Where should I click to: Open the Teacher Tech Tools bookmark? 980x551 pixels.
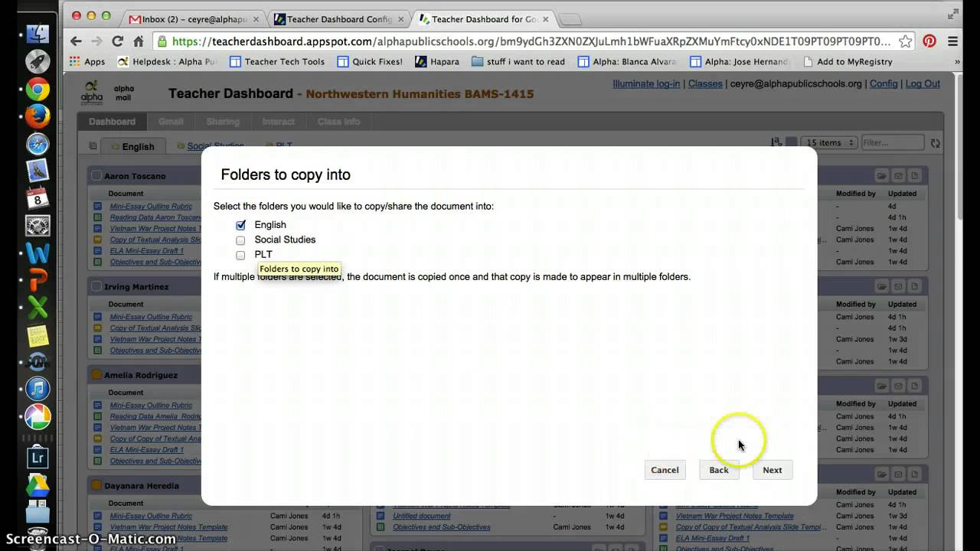tap(277, 62)
